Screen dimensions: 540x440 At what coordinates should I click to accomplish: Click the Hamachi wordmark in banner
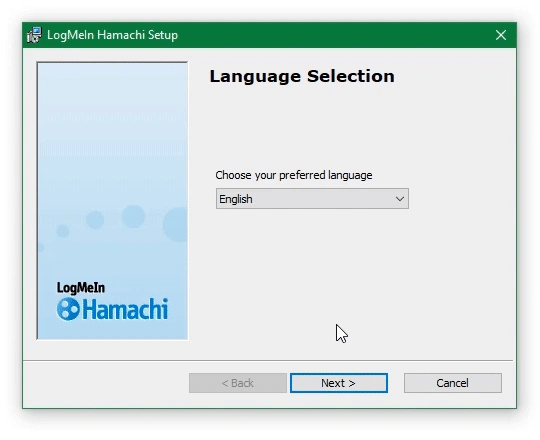(125, 309)
